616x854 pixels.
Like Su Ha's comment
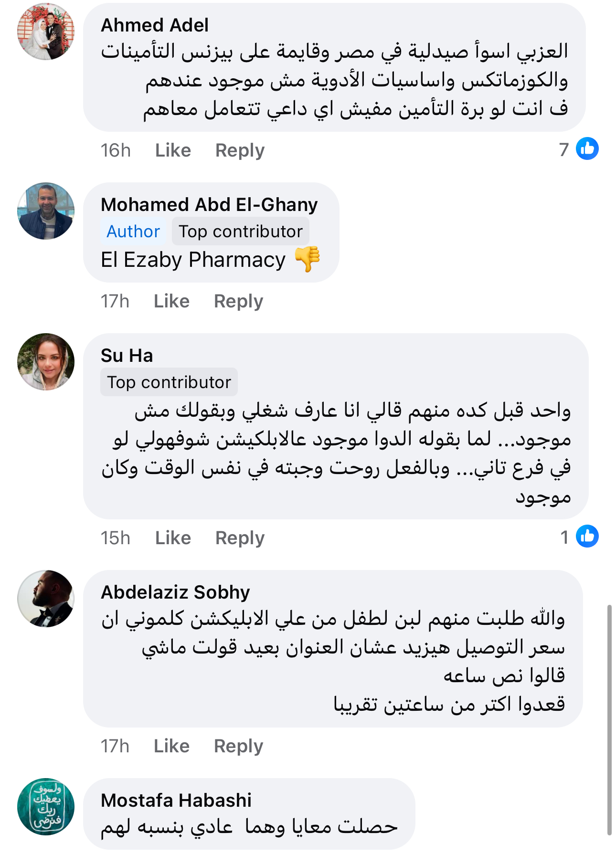pyautogui.click(x=173, y=538)
